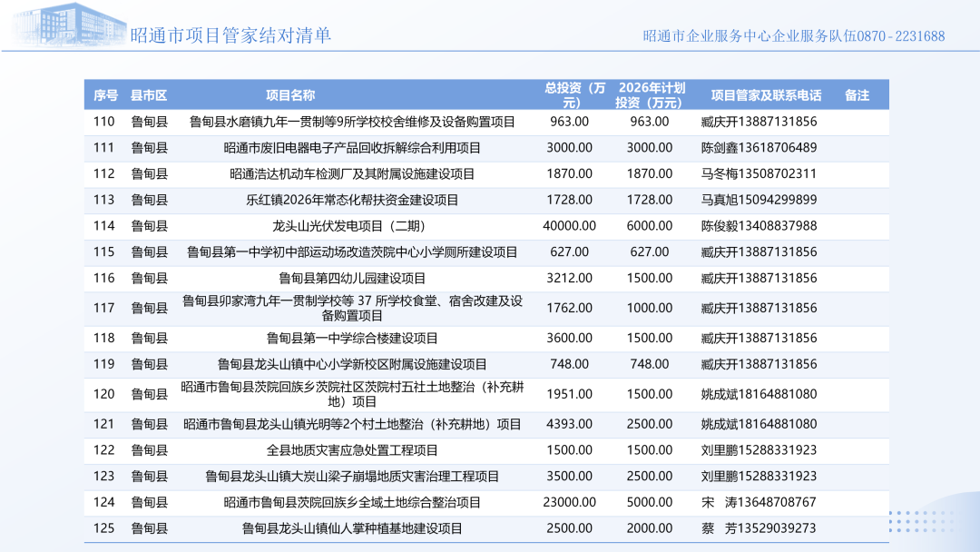The width and height of the screenshot is (980, 552).
Task: Click project 昭通市鲁甸县茨院回族乡全域土地综合整治项目
Action: point(352,503)
